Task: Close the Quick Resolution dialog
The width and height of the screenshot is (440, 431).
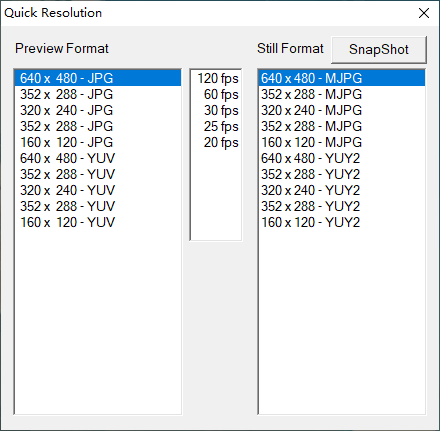Action: tap(424, 13)
